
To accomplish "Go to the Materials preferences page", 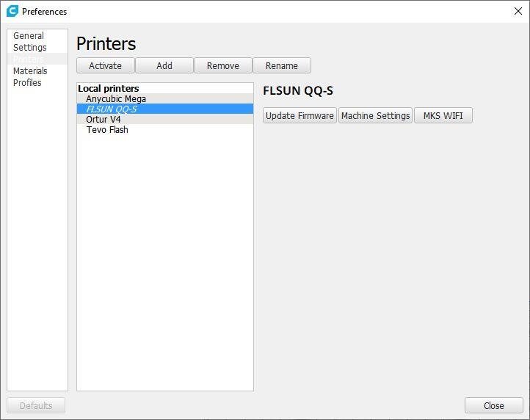I will click(30, 71).
